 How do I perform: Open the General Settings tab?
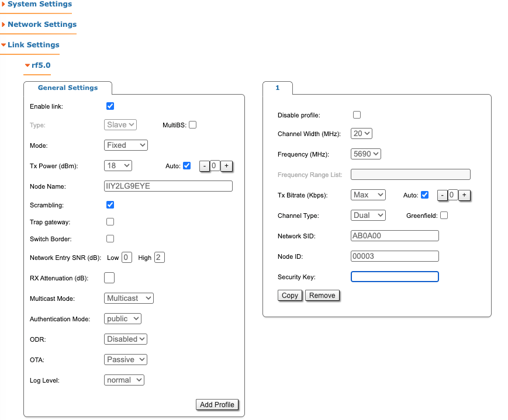coord(68,88)
